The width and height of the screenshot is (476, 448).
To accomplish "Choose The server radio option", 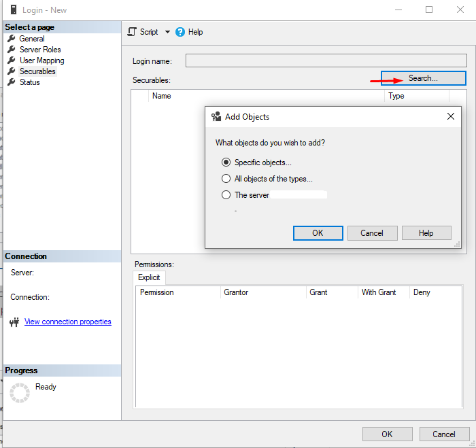I will click(x=226, y=194).
